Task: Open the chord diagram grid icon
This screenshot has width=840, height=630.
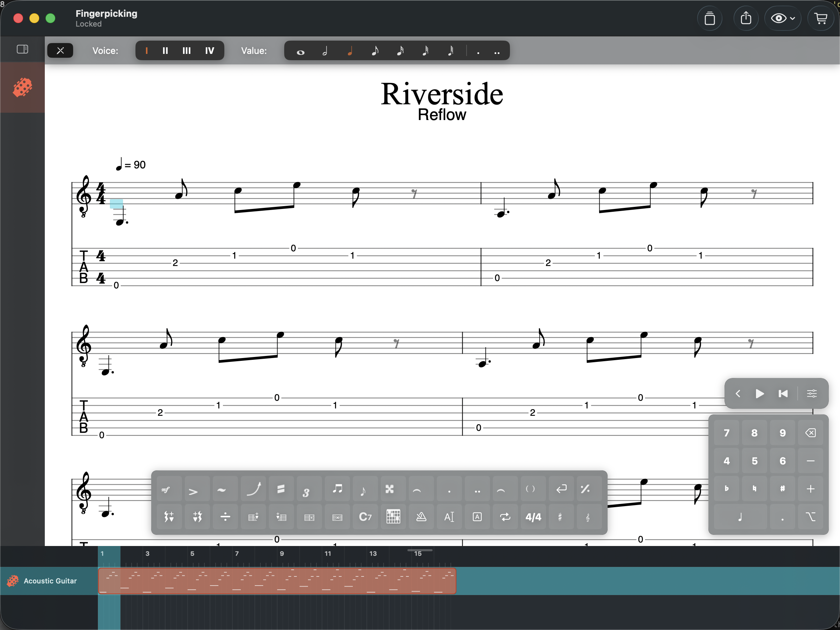Action: pyautogui.click(x=393, y=517)
